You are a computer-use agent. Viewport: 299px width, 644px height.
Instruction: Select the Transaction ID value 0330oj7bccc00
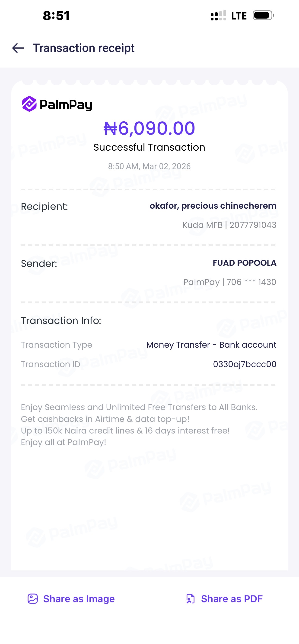point(245,364)
